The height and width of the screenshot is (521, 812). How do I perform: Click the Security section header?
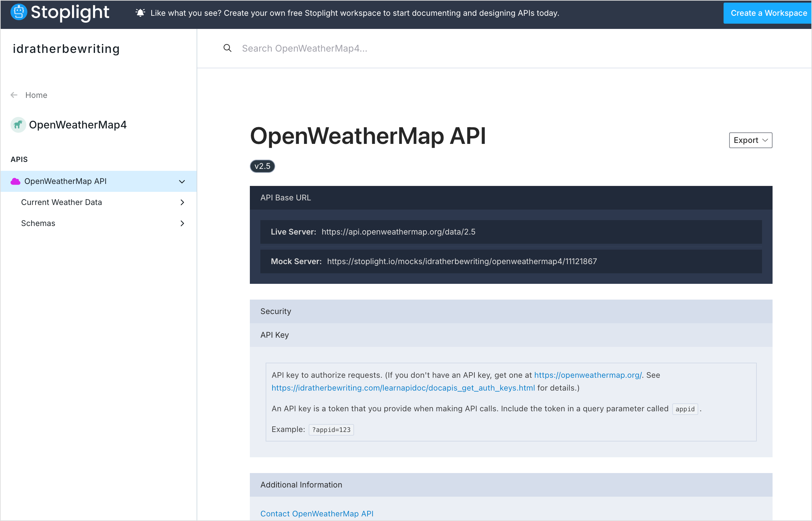point(511,311)
